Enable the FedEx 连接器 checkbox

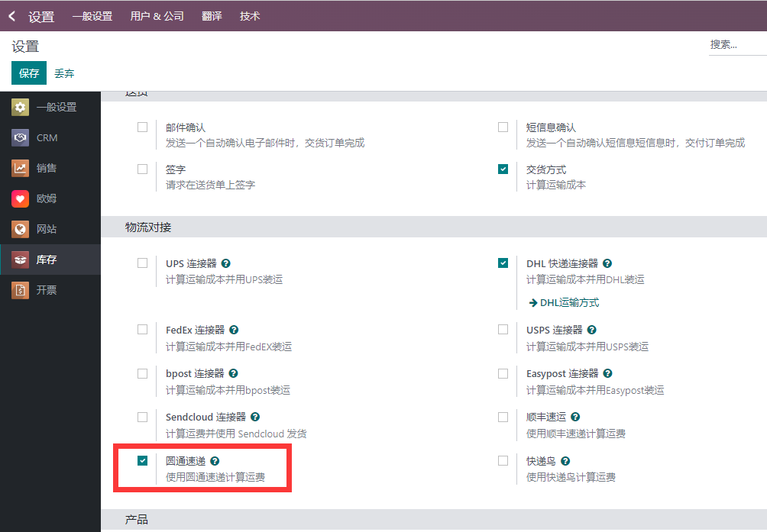142,329
